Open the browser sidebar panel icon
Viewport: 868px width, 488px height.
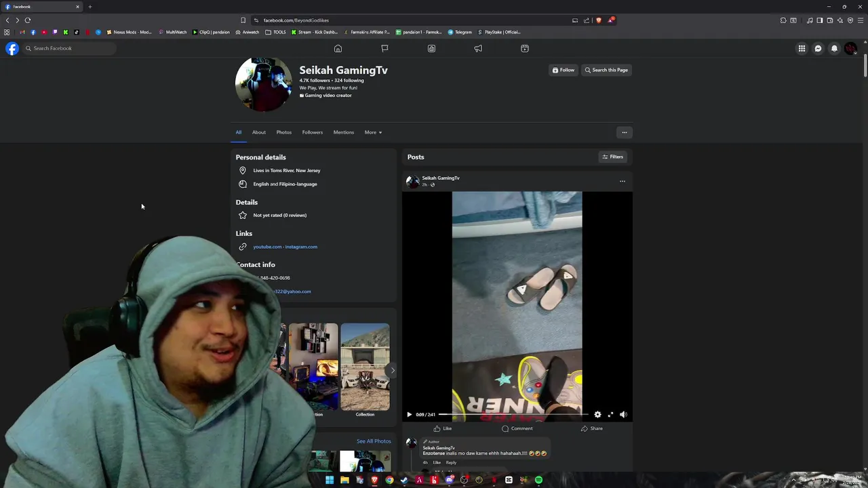[x=820, y=20]
